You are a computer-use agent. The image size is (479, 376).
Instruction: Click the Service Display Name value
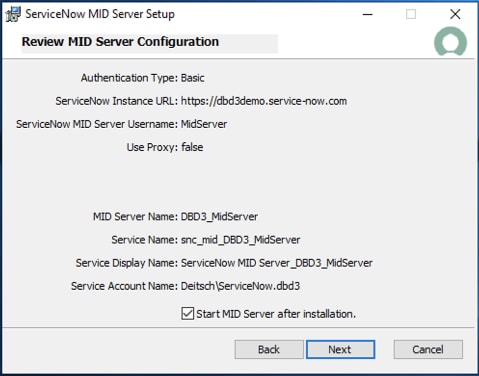click(277, 263)
